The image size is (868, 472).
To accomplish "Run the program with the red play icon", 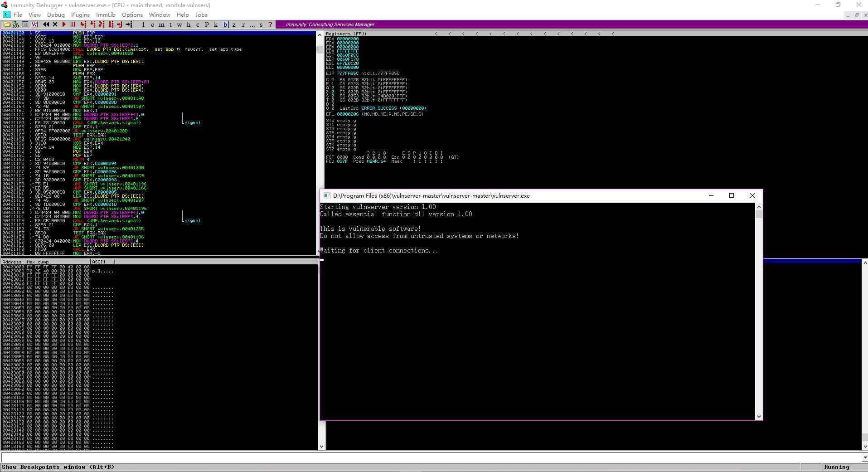I will coord(64,24).
